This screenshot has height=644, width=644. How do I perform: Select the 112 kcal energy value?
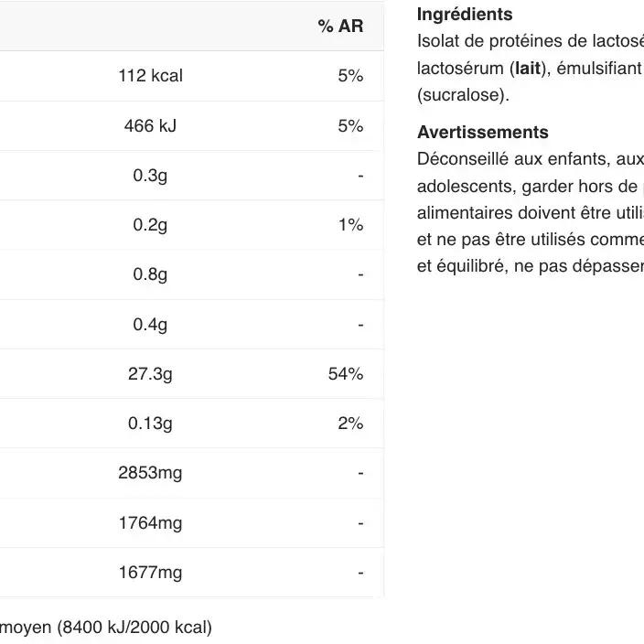point(150,76)
